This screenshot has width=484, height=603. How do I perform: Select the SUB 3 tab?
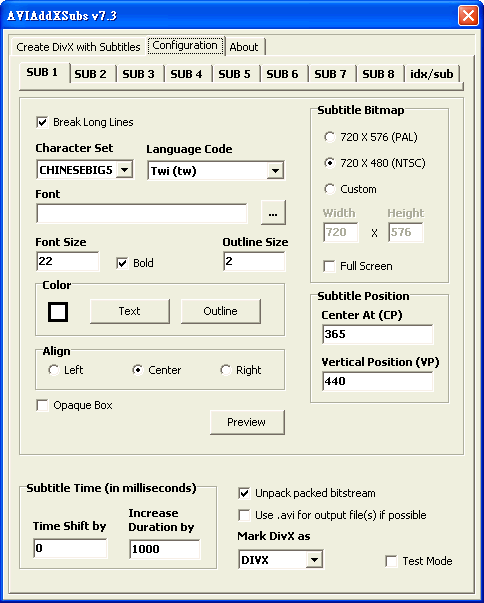pyautogui.click(x=139, y=74)
